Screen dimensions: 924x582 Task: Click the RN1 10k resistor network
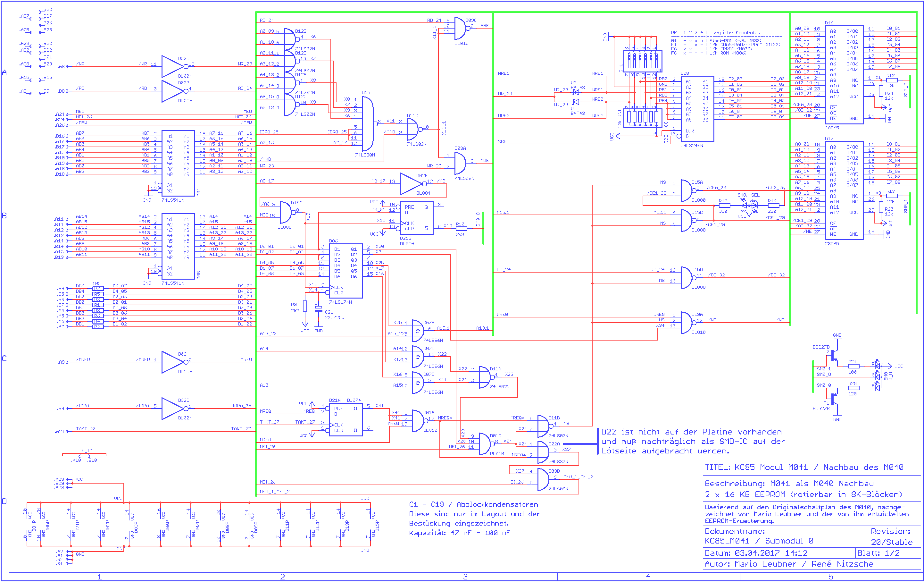[x=643, y=118]
